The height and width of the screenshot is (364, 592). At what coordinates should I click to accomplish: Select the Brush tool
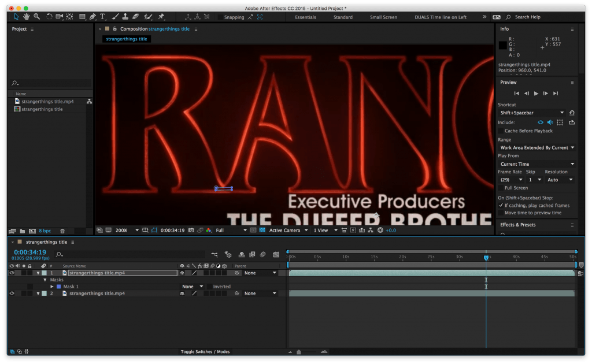pyautogui.click(x=115, y=17)
